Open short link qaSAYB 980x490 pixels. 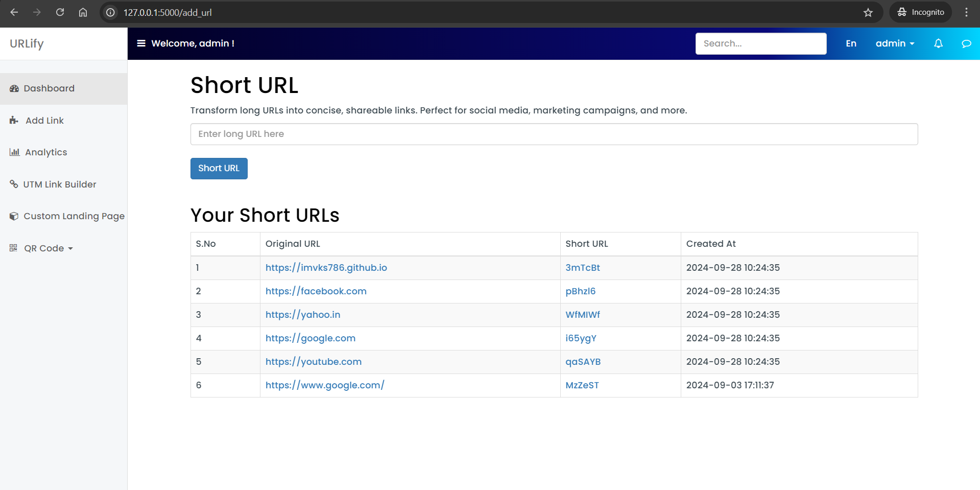[583, 362]
